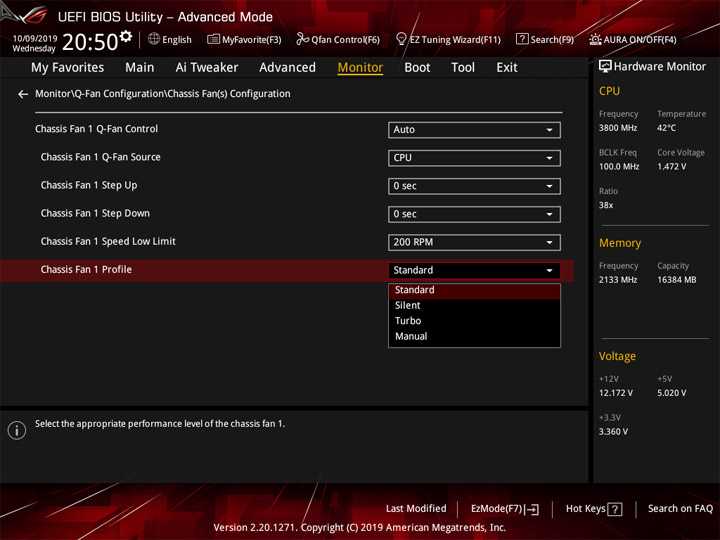Choose Manual fan profile option
Image resolution: width=720 pixels, height=540 pixels.
click(474, 337)
